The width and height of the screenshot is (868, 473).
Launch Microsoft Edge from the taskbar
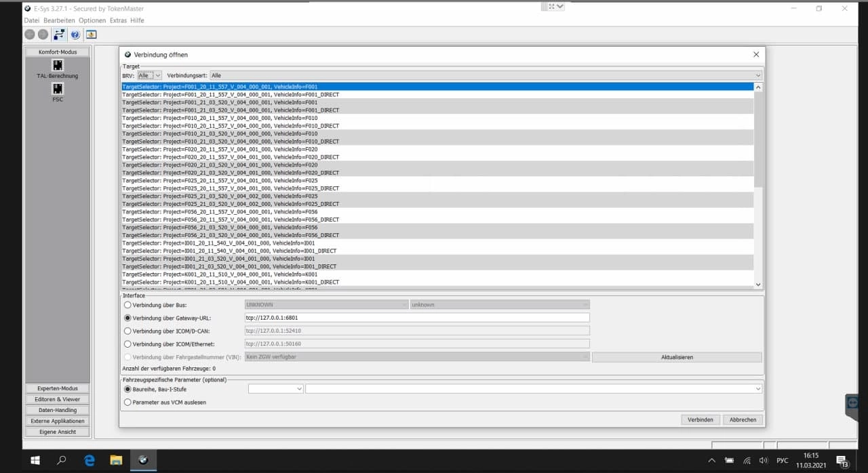[90, 460]
